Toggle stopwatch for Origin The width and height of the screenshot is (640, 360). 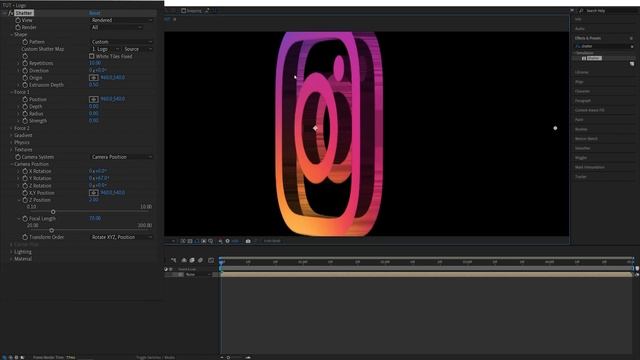click(x=25, y=78)
